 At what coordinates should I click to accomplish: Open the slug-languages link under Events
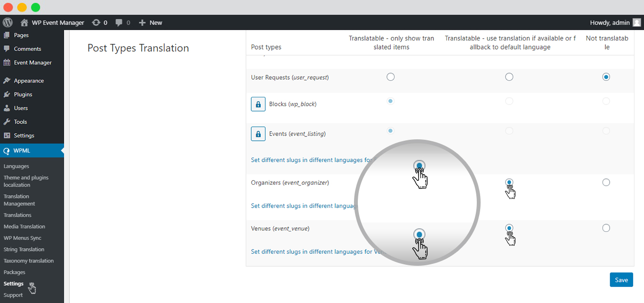tap(314, 160)
